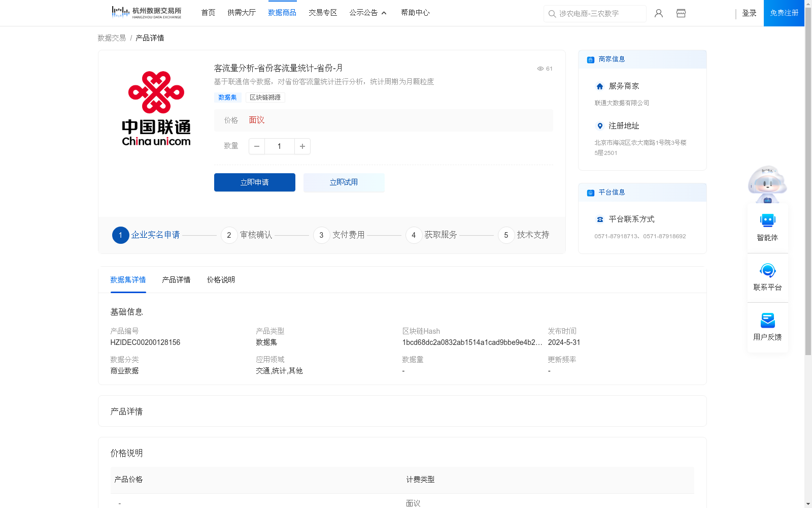This screenshot has width=812, height=508.
Task: Decrease quantity with the minus stepper
Action: point(256,146)
